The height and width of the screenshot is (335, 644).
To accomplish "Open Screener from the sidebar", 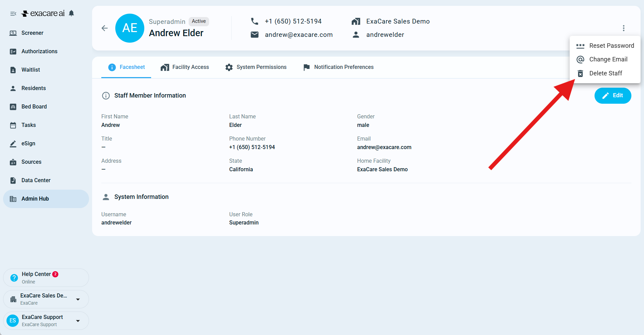I will click(x=46, y=33).
